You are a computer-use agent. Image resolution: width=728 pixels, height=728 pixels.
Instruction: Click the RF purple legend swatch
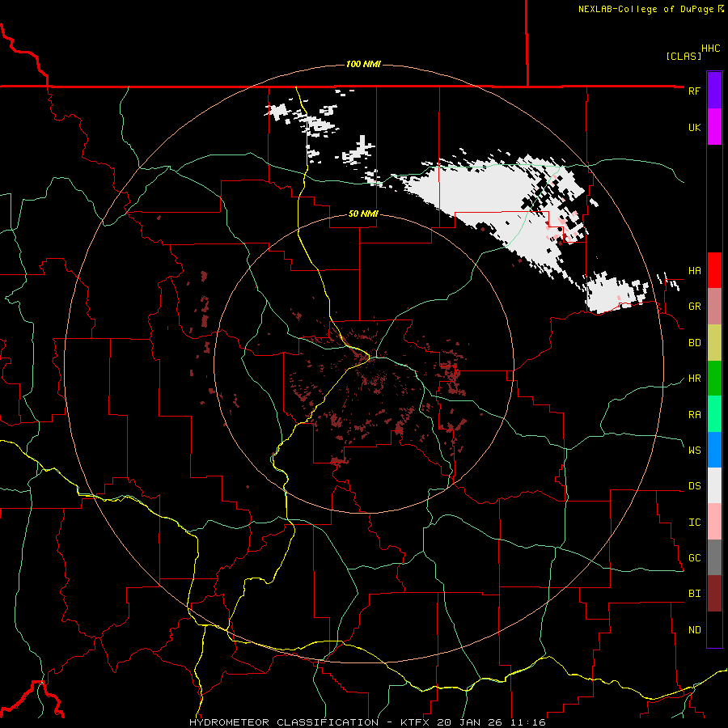[714, 91]
